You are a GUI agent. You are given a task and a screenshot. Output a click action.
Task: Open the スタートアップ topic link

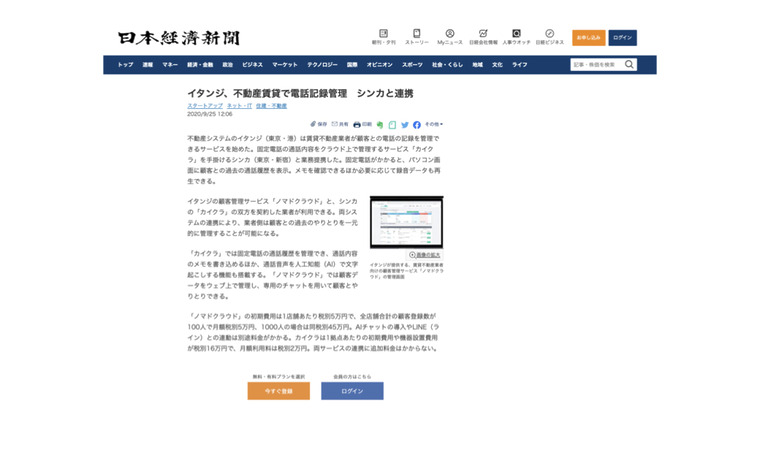click(205, 105)
